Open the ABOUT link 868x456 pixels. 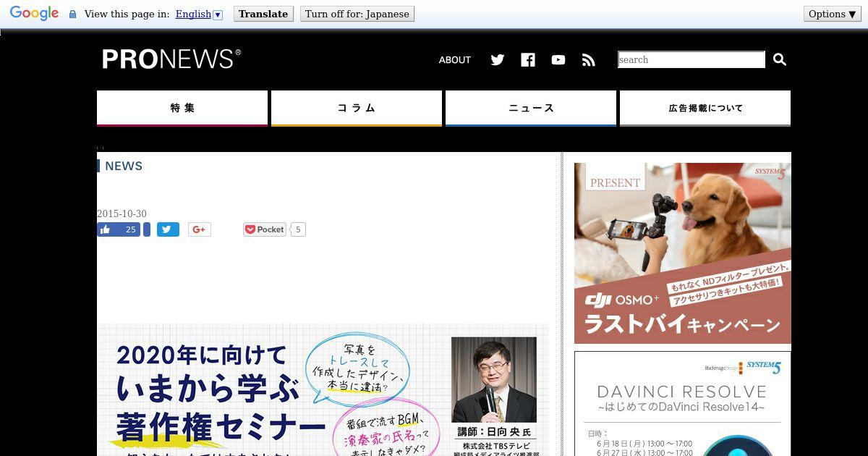click(x=455, y=60)
